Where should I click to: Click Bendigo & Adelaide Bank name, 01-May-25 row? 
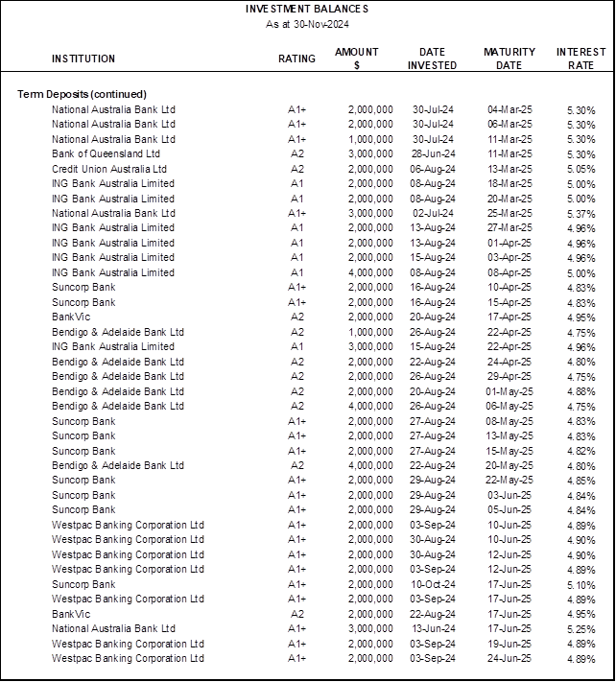click(x=118, y=392)
